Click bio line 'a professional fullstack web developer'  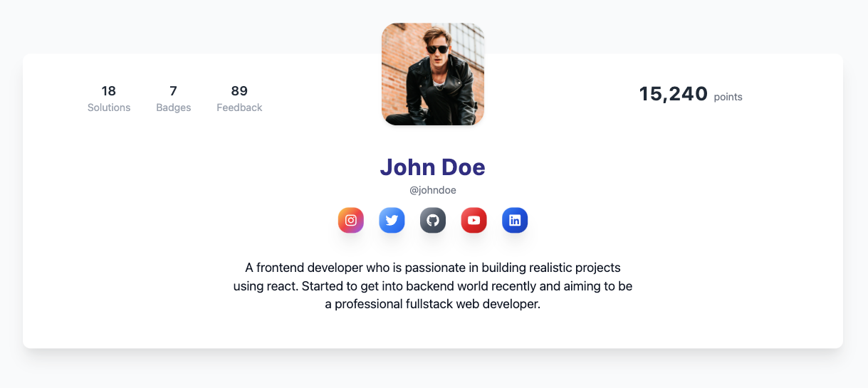pyautogui.click(x=433, y=304)
